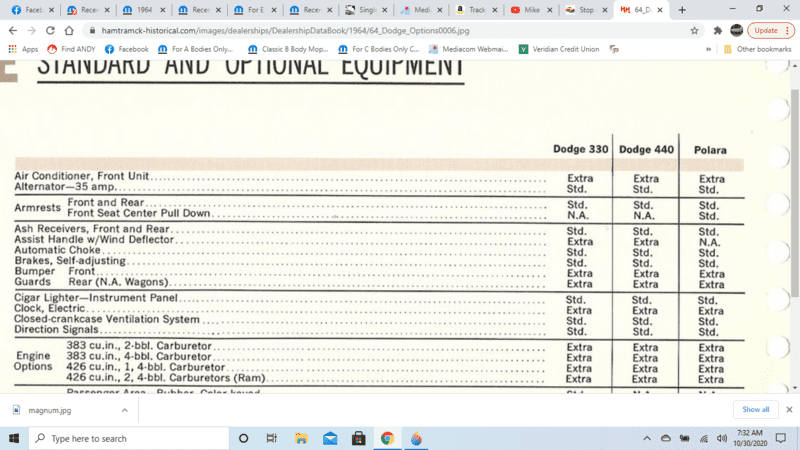The image size is (800, 450).
Task: Click the Windows taskbar search box
Action: click(x=129, y=438)
